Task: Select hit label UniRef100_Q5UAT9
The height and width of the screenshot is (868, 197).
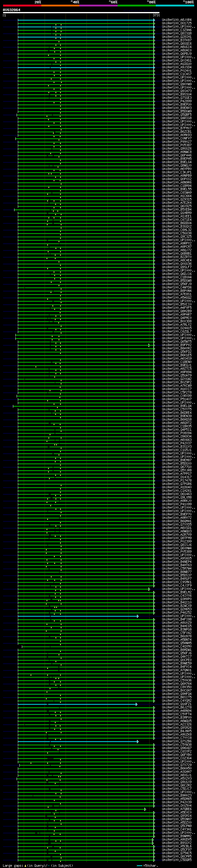Action: point(177,376)
